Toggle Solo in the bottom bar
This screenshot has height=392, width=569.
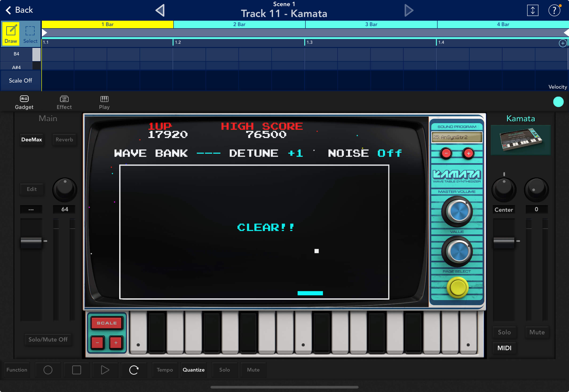click(x=225, y=370)
